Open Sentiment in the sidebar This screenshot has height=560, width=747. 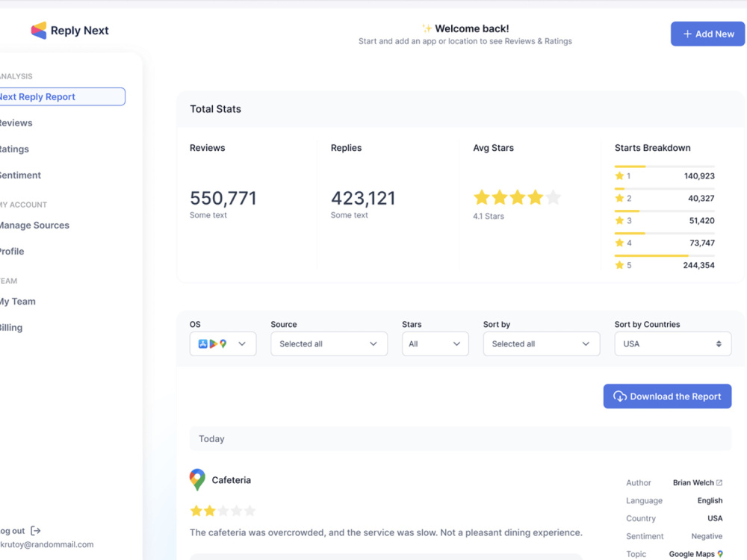coord(20,175)
